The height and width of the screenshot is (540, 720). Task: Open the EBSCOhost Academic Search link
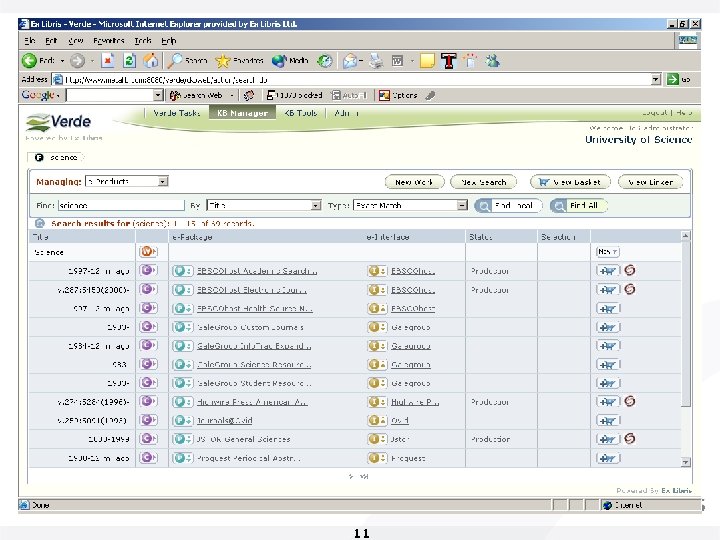(257, 271)
